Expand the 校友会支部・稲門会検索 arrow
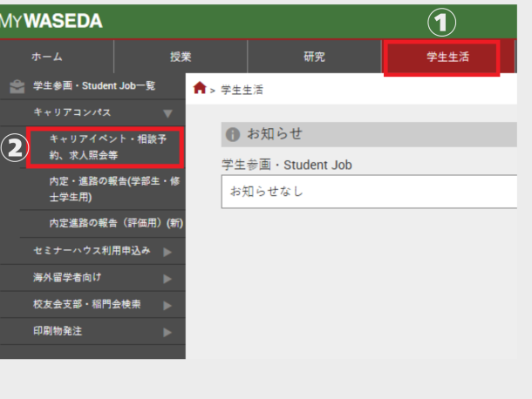Image resolution: width=532 pixels, height=399 pixels. click(x=167, y=305)
